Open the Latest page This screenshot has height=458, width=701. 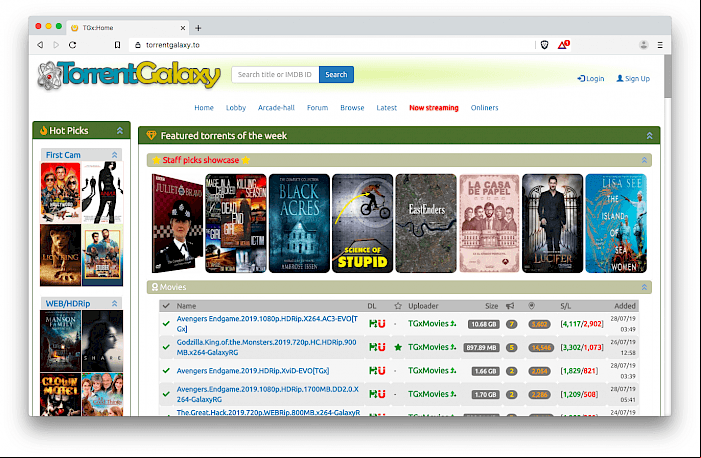coord(387,108)
